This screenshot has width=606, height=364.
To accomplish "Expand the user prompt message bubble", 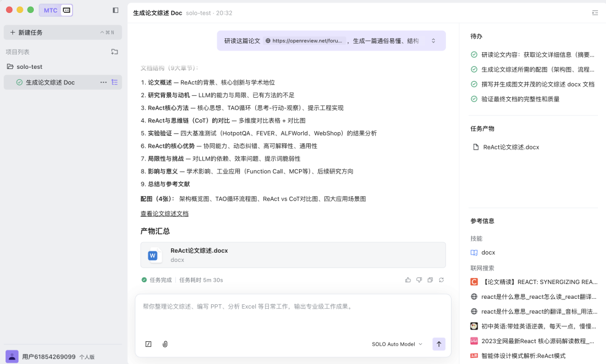I will tap(433, 41).
